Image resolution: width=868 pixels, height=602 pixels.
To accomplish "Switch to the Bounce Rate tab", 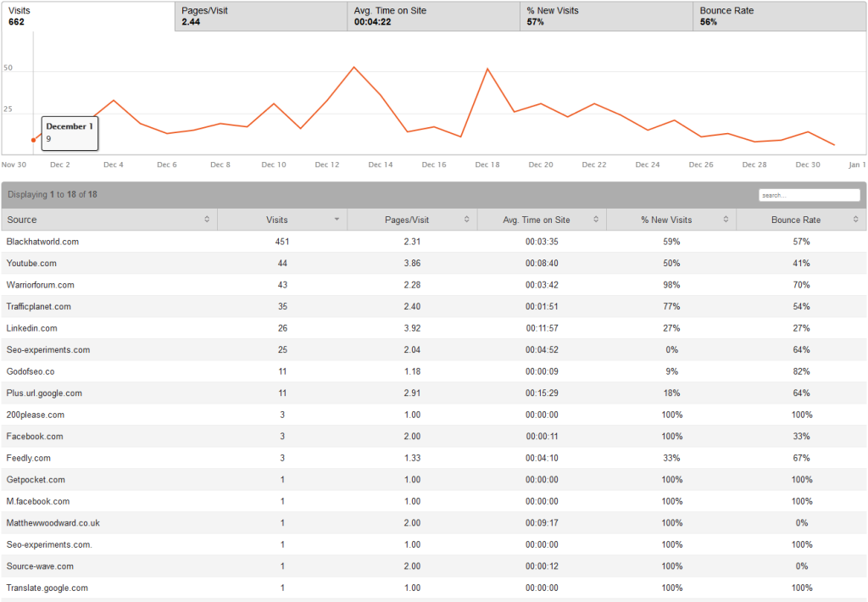I will point(778,16).
